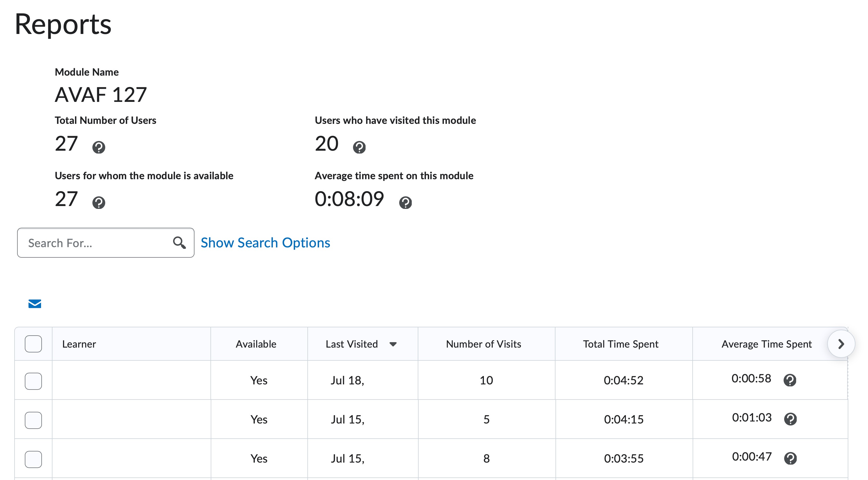Click the 0:00:58 average time value

coord(751,378)
